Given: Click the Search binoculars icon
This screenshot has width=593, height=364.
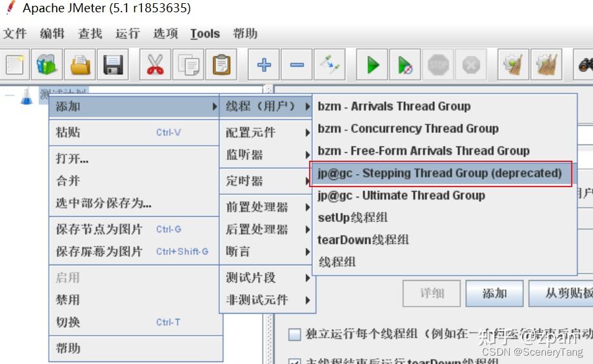Looking at the screenshot, I should coord(585,65).
